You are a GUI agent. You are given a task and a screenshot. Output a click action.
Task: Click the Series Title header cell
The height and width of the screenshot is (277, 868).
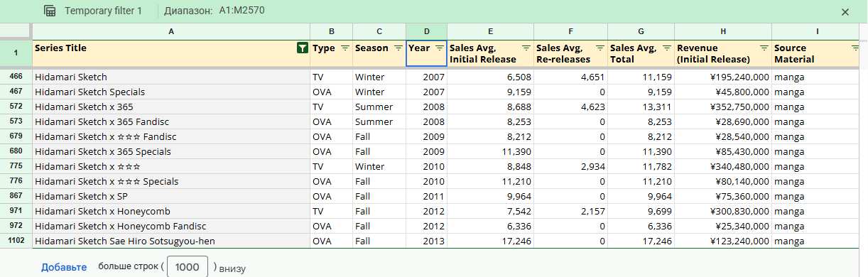tap(171, 53)
